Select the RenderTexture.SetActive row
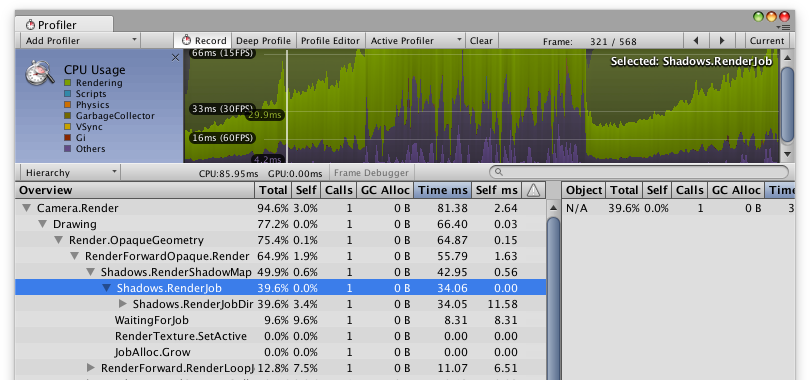Image resolution: width=810 pixels, height=380 pixels. 281,336
